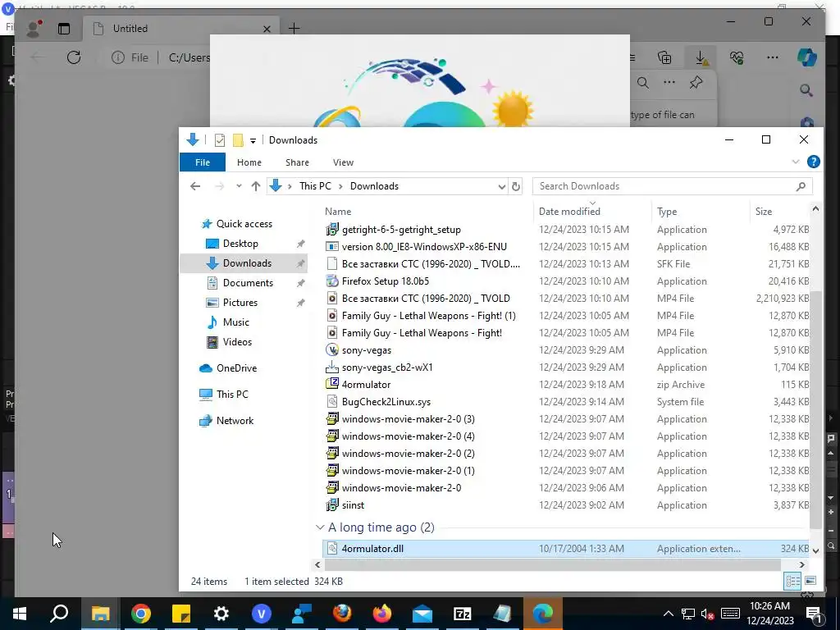Select Pictures in navigation pane
The image size is (840, 630).
pos(240,303)
